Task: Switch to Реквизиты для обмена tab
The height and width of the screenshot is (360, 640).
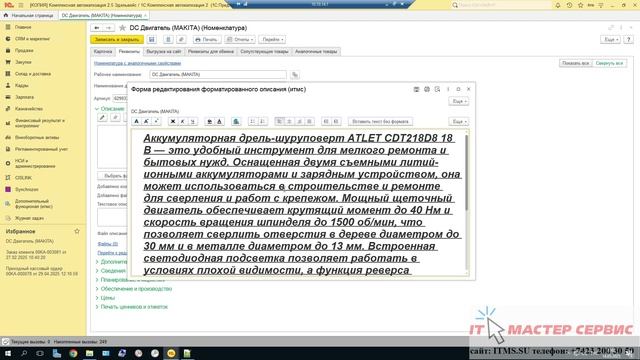Action: click(211, 52)
